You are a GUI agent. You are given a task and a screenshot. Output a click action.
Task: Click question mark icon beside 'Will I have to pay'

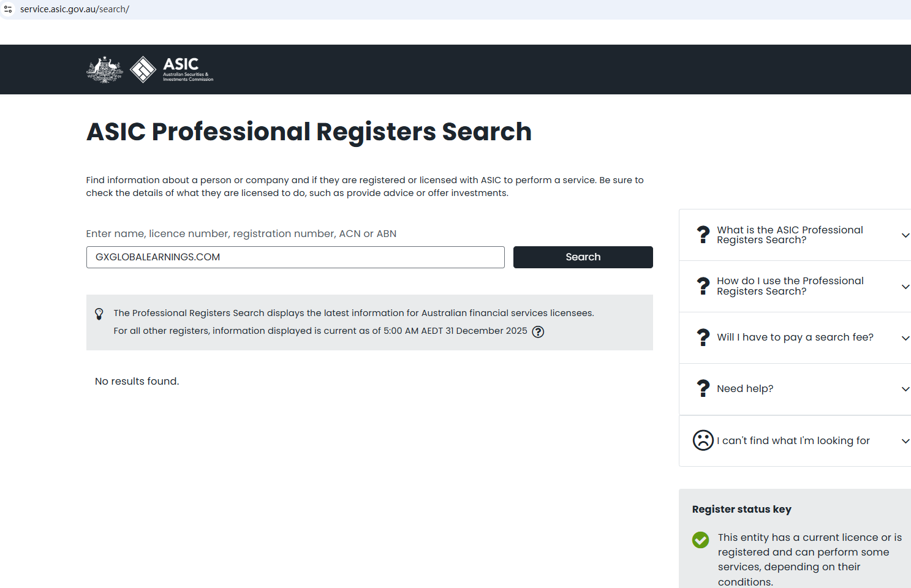(x=703, y=337)
